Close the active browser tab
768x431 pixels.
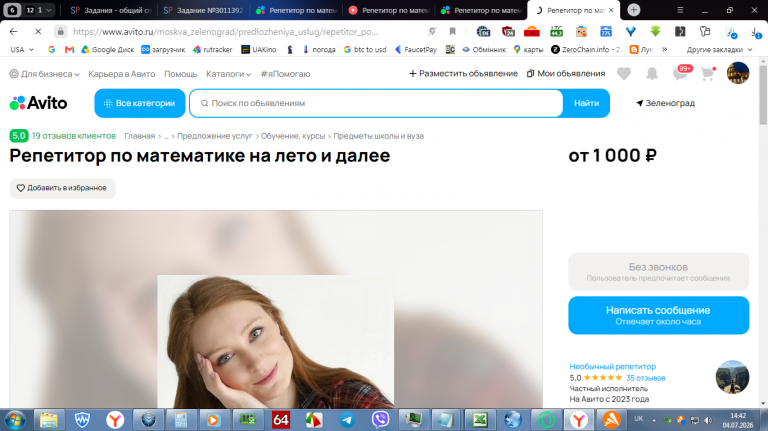pos(611,10)
